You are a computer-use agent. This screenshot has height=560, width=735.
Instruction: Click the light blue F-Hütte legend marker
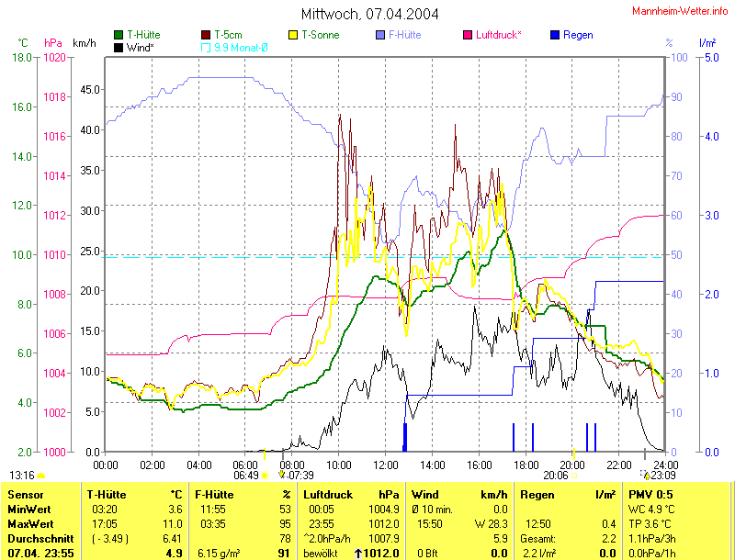pos(380,35)
